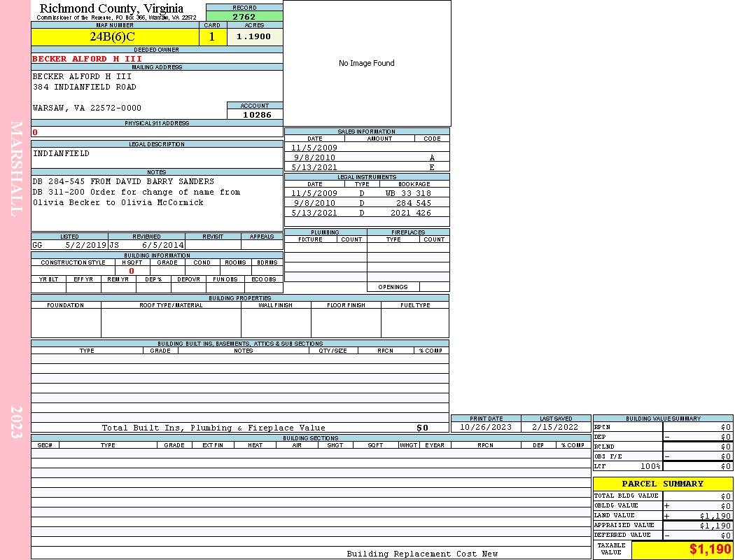Click the LTF 100% percentage value

tap(650, 466)
